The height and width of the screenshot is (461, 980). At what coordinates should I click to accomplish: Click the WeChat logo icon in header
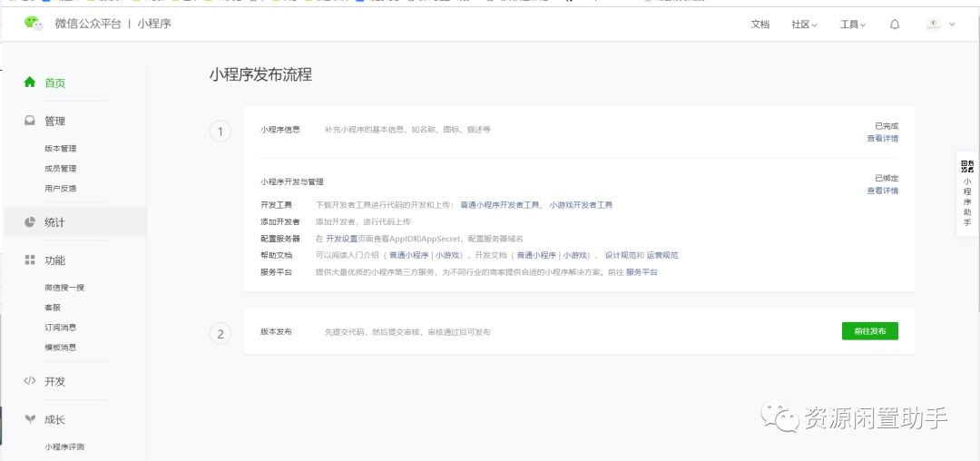tap(34, 24)
